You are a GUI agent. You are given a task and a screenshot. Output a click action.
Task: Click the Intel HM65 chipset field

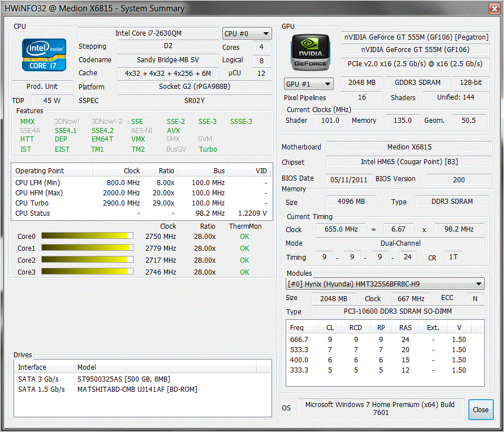tap(409, 162)
